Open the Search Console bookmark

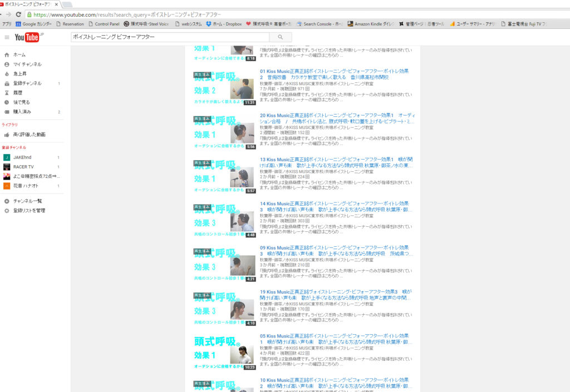coord(320,24)
